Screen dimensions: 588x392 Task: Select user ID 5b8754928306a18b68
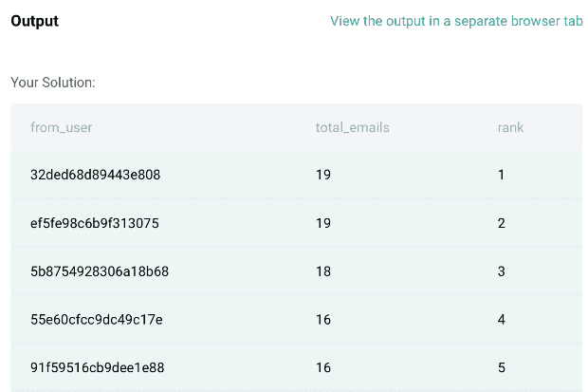[100, 271]
